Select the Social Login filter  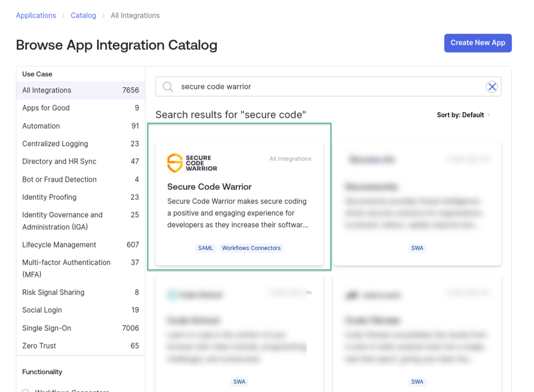[x=81, y=310]
